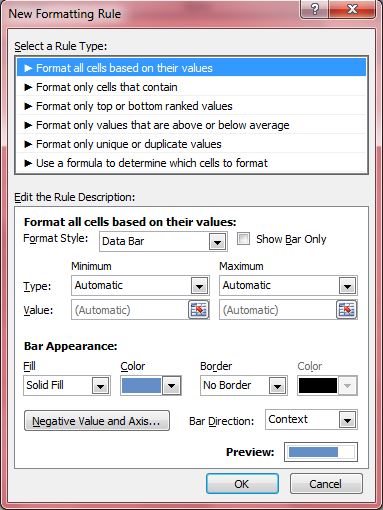Viewport: 383px width, 510px height.
Task: Close the New Formatting Rule dialog
Action: 352,9
